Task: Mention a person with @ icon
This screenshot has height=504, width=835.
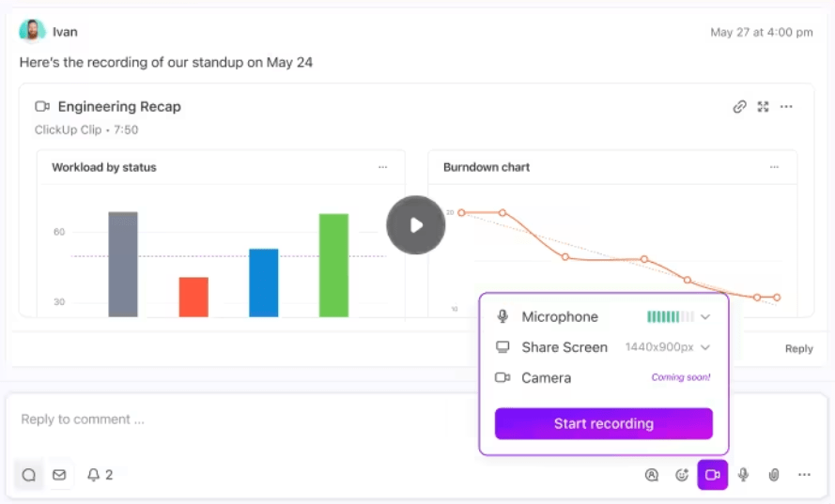Action: coord(651,475)
